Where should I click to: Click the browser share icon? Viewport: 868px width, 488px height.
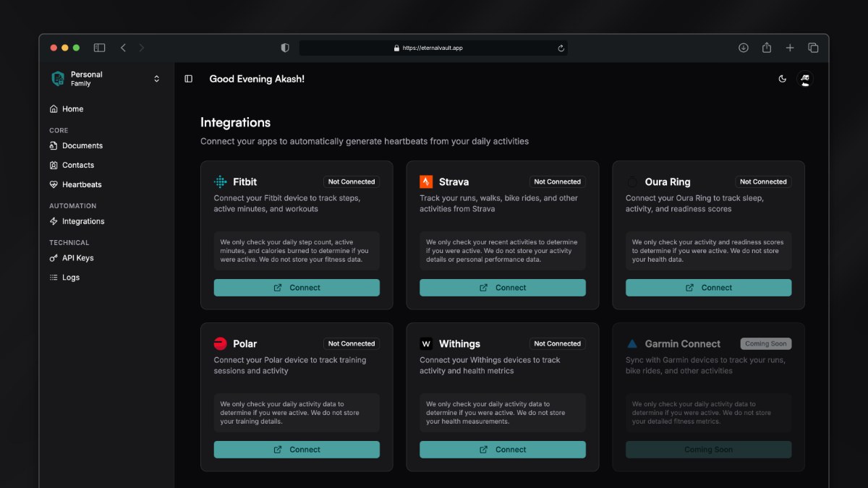pyautogui.click(x=767, y=48)
